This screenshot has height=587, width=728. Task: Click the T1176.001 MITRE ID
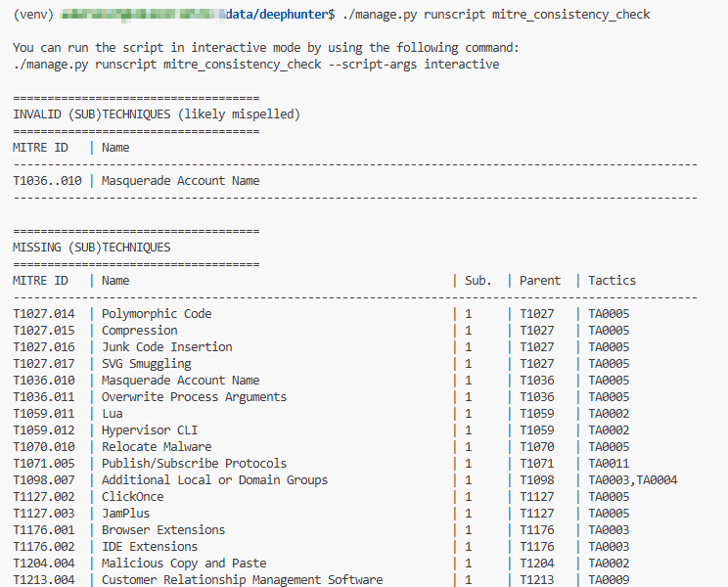coord(44,530)
